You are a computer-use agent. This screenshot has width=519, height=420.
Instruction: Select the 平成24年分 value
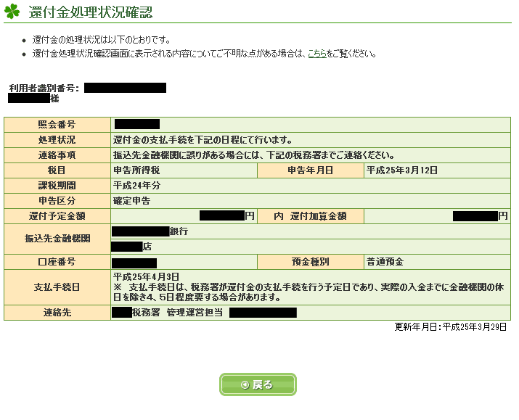click(x=136, y=186)
